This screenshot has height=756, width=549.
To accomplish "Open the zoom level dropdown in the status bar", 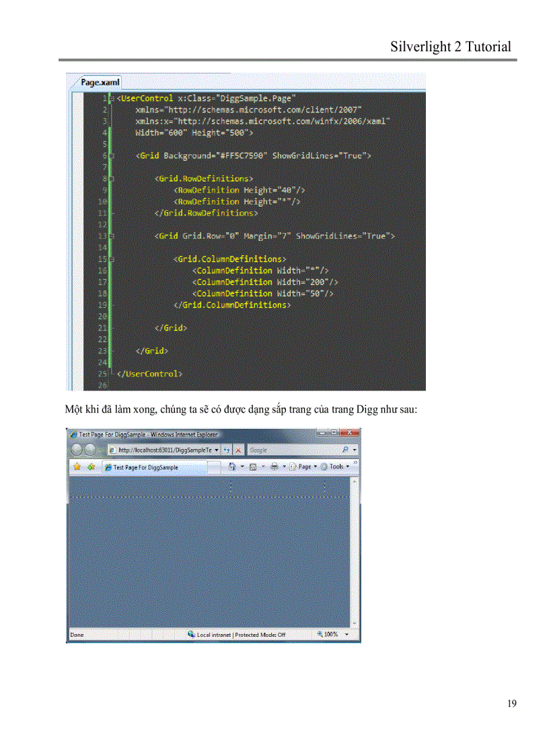I will click(347, 634).
